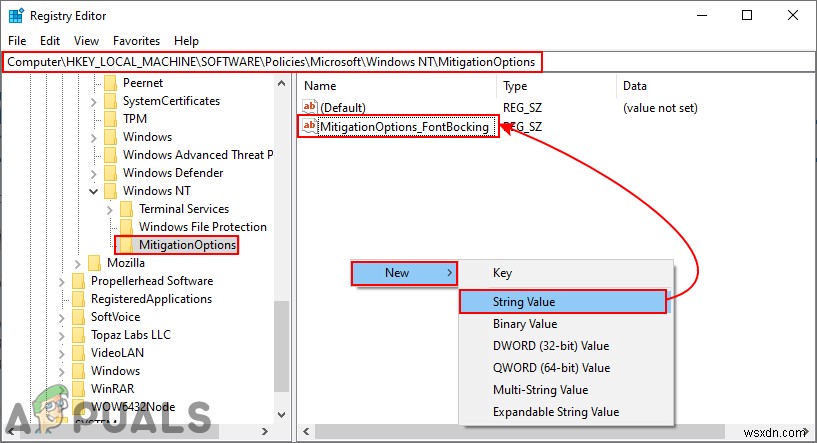Viewport: 817px width, 443px height.
Task: Click the Windows NT folder icon
Action: pyautogui.click(x=110, y=191)
